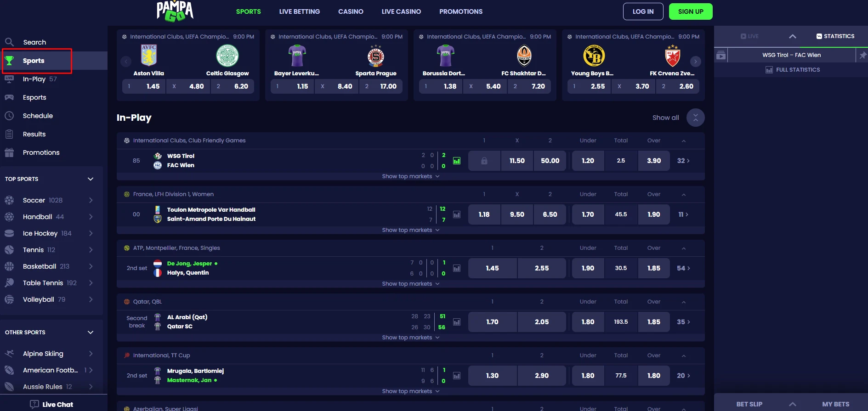Click the Tennis ball icon
The image size is (868, 411).
pos(9,250)
